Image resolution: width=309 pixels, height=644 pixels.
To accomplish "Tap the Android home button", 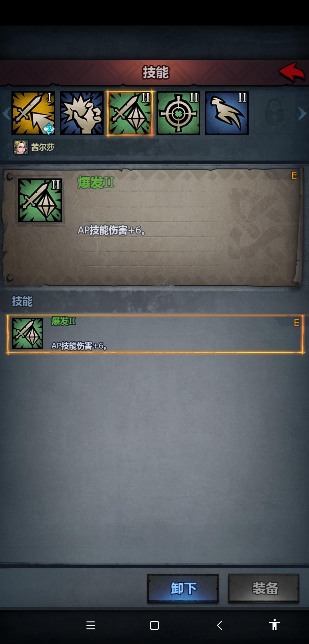I will pos(154,625).
